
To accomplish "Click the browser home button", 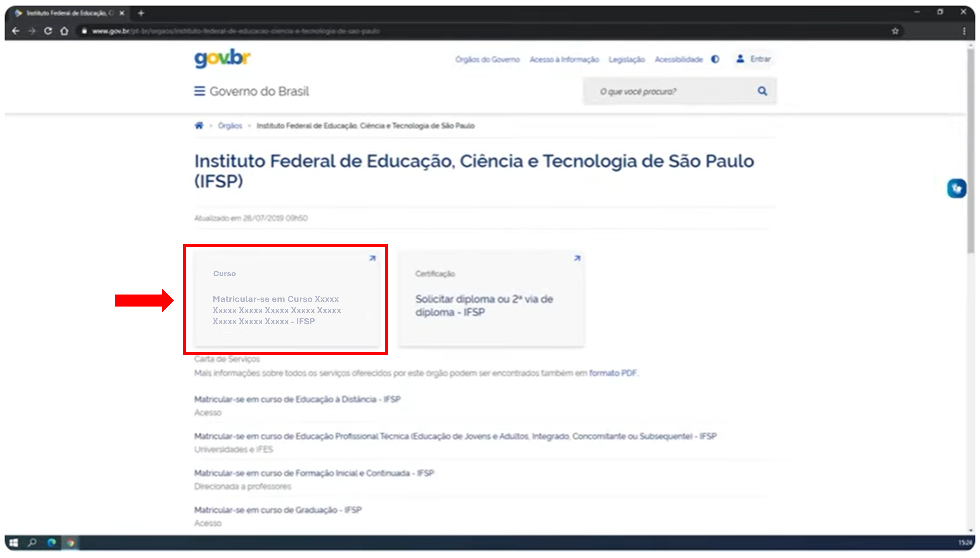I will pos(64,31).
